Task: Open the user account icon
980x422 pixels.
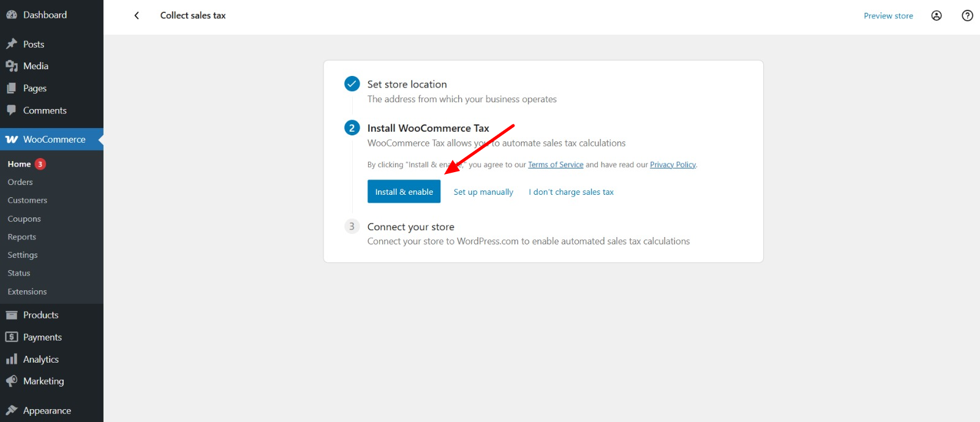Action: point(937,16)
